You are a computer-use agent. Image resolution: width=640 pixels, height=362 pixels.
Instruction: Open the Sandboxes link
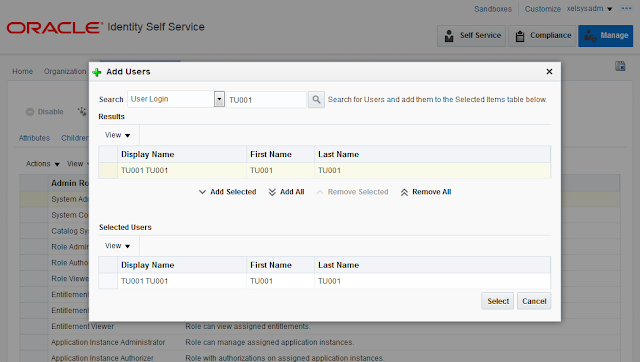pos(493,9)
